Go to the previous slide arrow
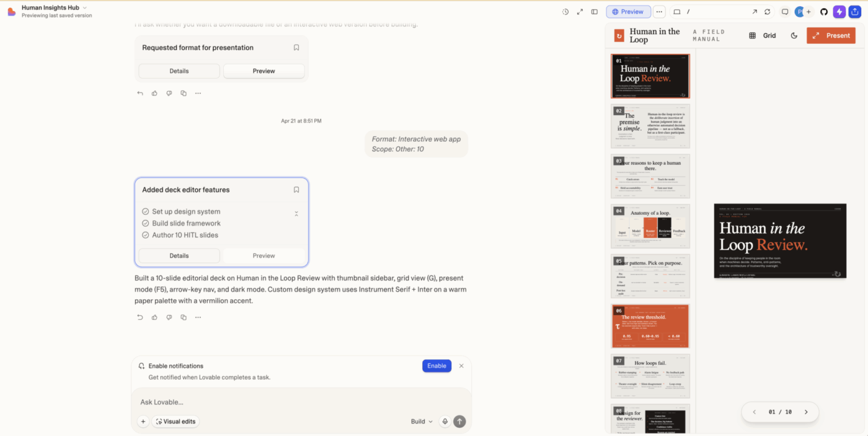This screenshot has width=868, height=436. point(755,412)
